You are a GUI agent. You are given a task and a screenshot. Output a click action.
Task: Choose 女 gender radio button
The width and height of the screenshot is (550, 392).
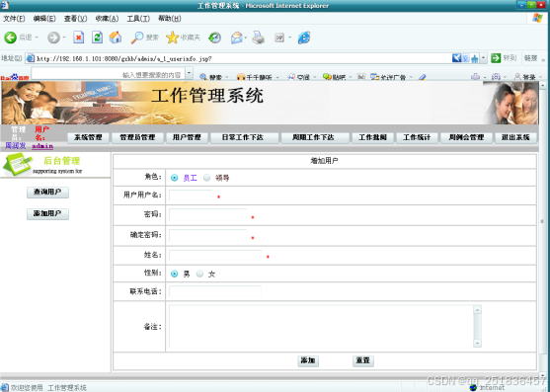[199, 274]
